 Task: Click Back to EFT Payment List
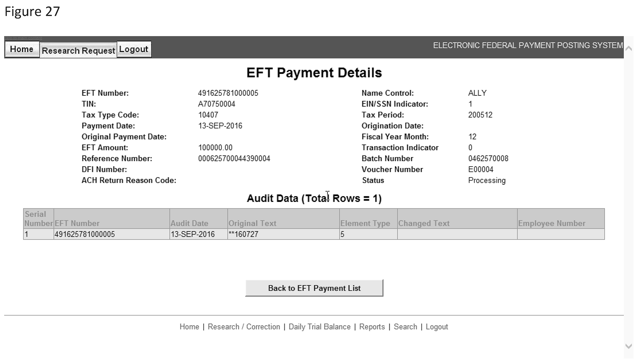(314, 288)
